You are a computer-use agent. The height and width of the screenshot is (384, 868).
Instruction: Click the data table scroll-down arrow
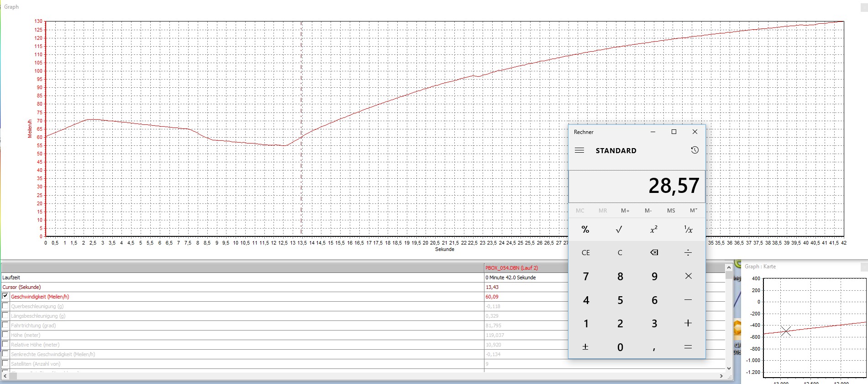pyautogui.click(x=729, y=368)
